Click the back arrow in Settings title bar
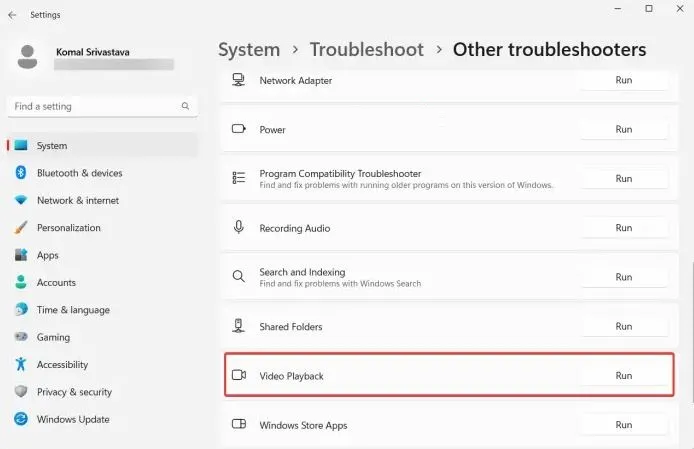 (x=12, y=15)
